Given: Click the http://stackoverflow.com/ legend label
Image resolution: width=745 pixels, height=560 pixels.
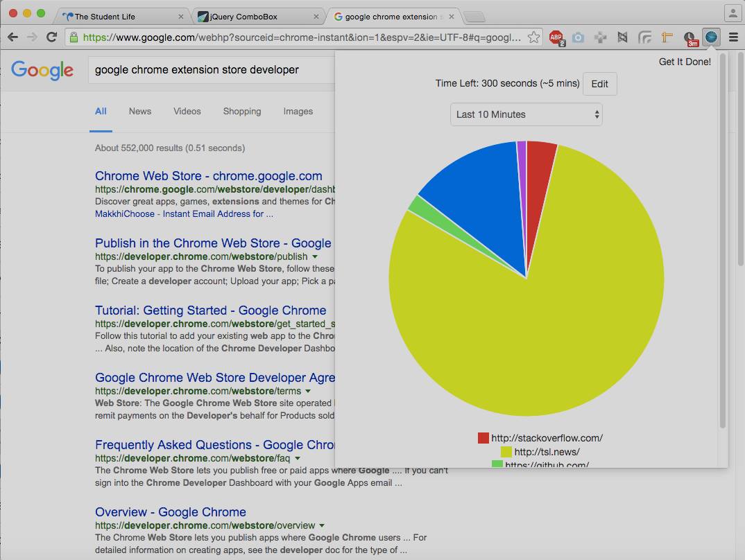Looking at the screenshot, I should click(x=547, y=438).
